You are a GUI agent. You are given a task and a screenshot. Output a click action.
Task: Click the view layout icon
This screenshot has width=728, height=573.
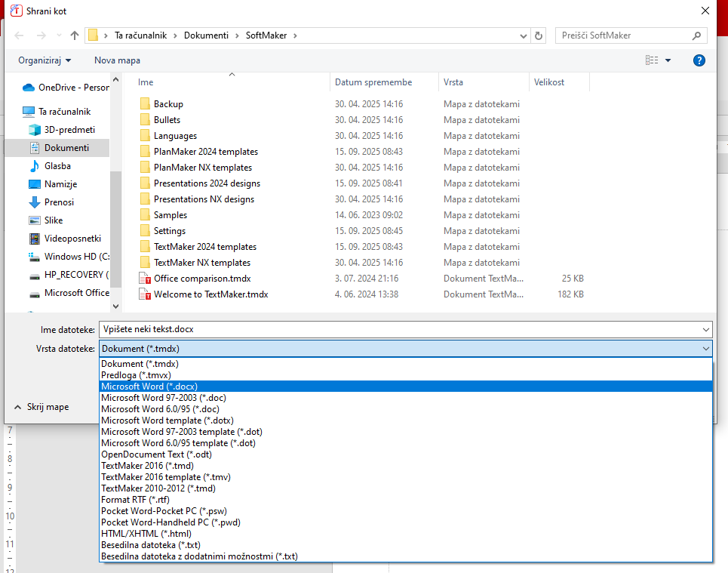click(651, 60)
